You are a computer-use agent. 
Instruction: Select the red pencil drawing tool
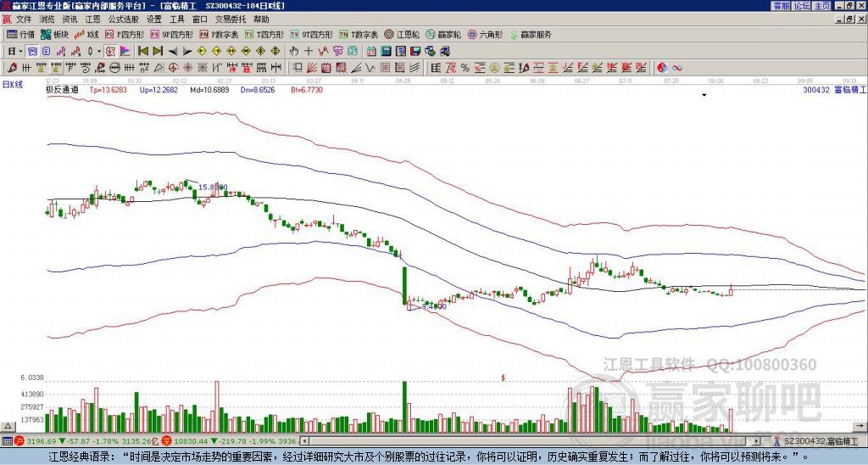pyautogui.click(x=11, y=68)
